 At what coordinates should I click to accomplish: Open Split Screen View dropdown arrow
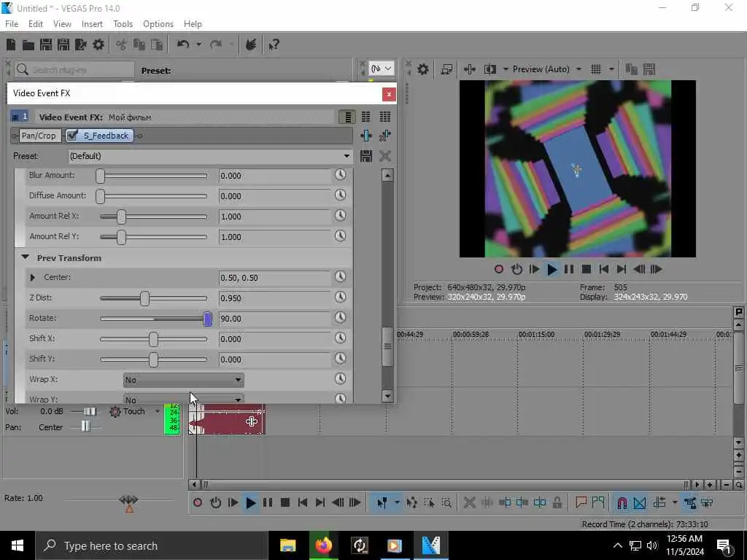(x=505, y=69)
